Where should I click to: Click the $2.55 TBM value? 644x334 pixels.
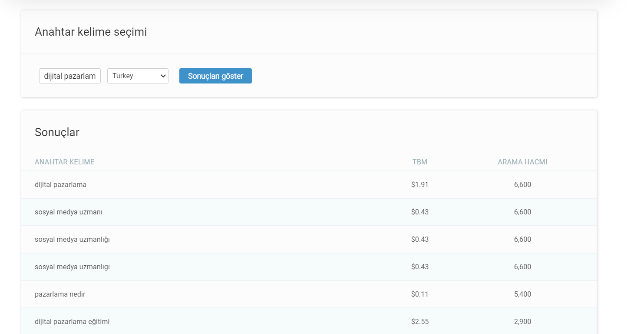tap(419, 322)
